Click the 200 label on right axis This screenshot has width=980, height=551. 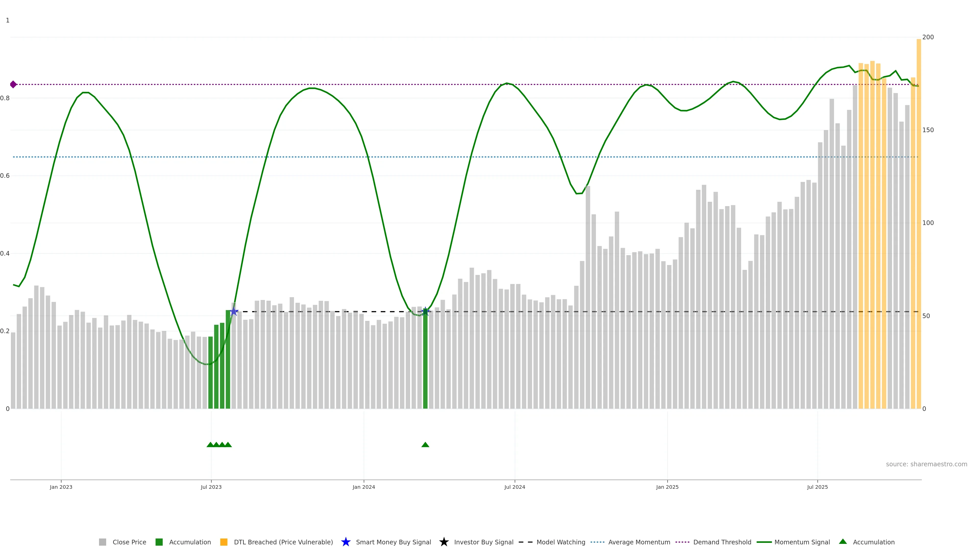point(928,37)
